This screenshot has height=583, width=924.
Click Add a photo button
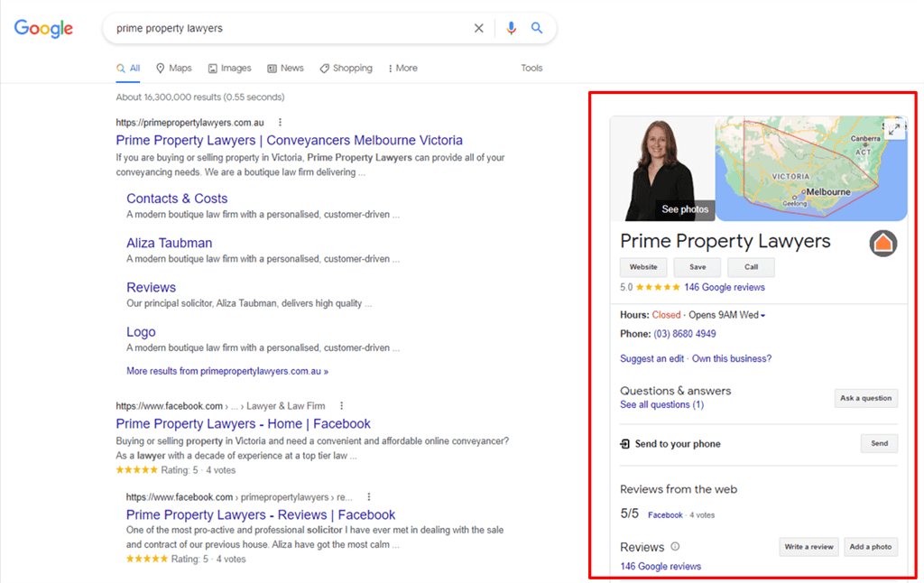pos(871,547)
